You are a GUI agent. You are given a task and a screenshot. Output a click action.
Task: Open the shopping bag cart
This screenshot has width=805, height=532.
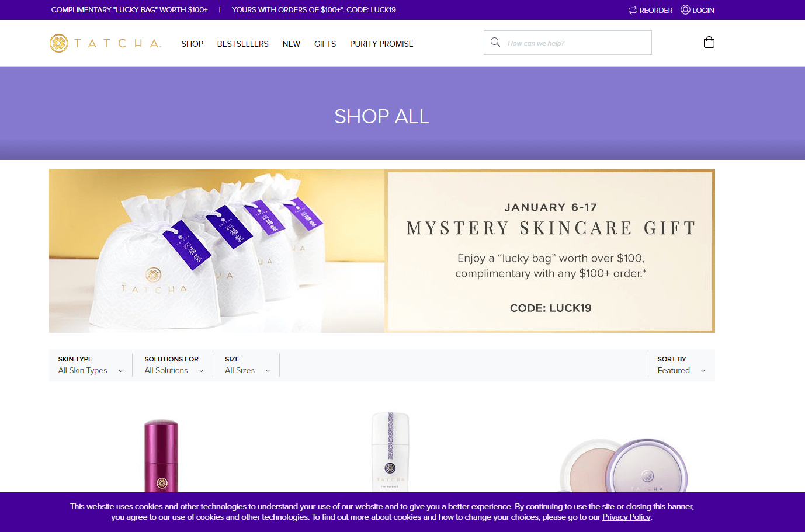tap(709, 42)
